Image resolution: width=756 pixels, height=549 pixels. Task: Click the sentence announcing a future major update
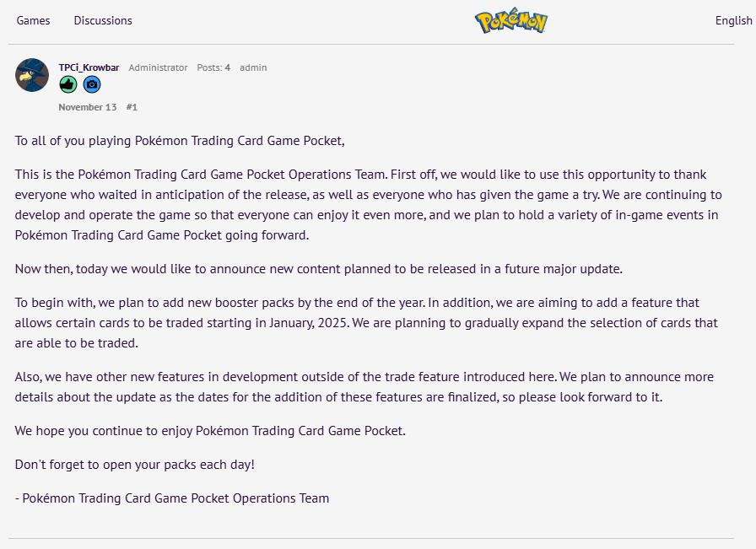(x=318, y=269)
